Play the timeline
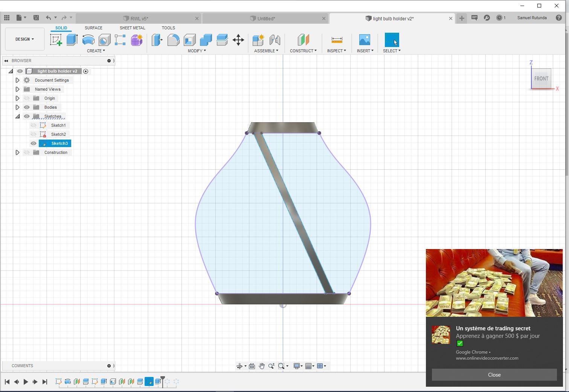 26,382
